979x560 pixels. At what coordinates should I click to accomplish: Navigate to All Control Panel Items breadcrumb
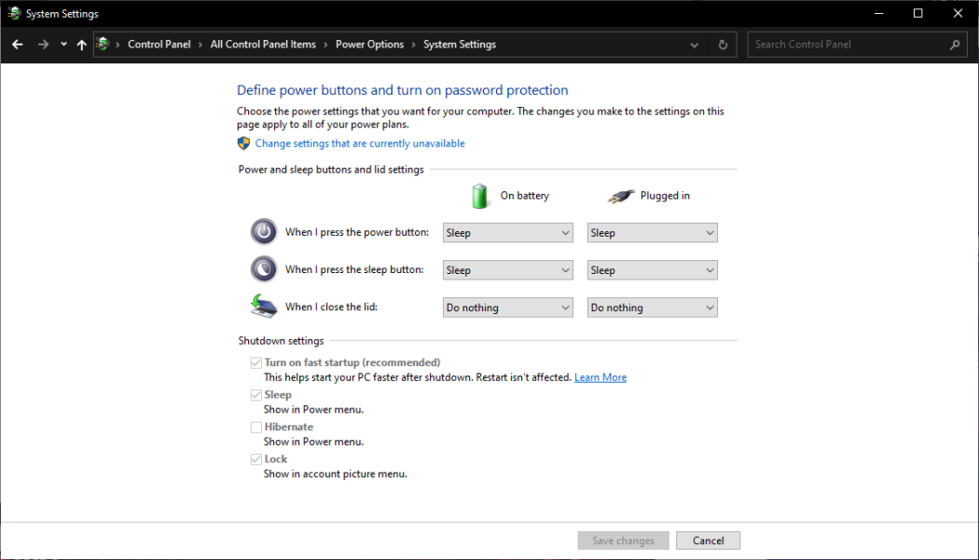tap(262, 44)
